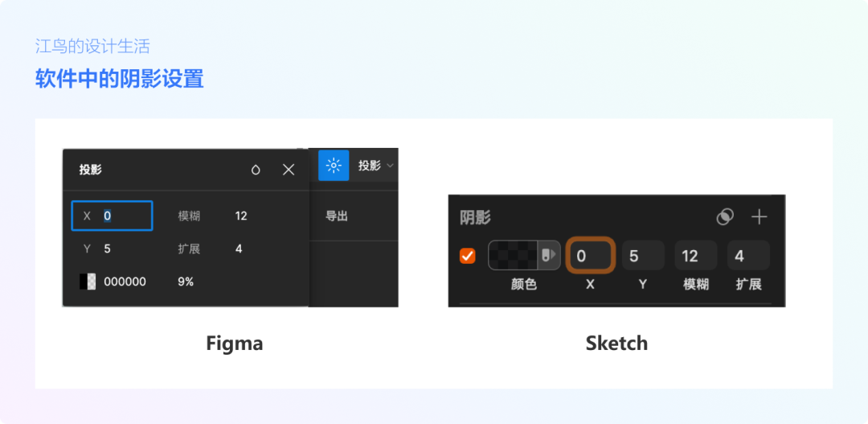Open the 投影 effect type dropdown
868x424 pixels.
click(376, 166)
